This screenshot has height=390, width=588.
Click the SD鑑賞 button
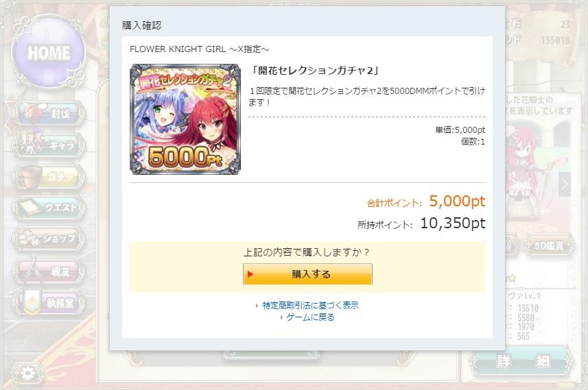point(549,245)
